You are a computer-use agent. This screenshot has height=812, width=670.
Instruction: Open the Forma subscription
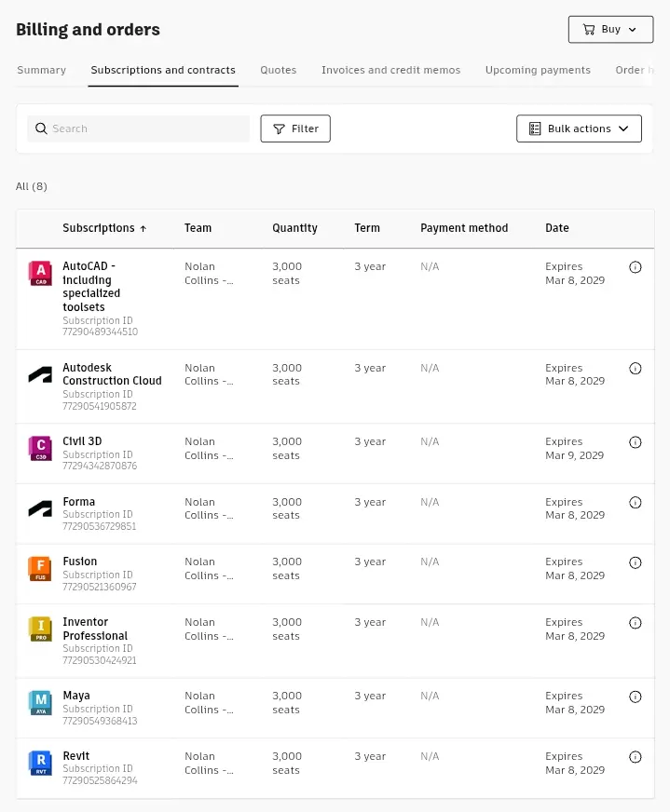point(79,502)
